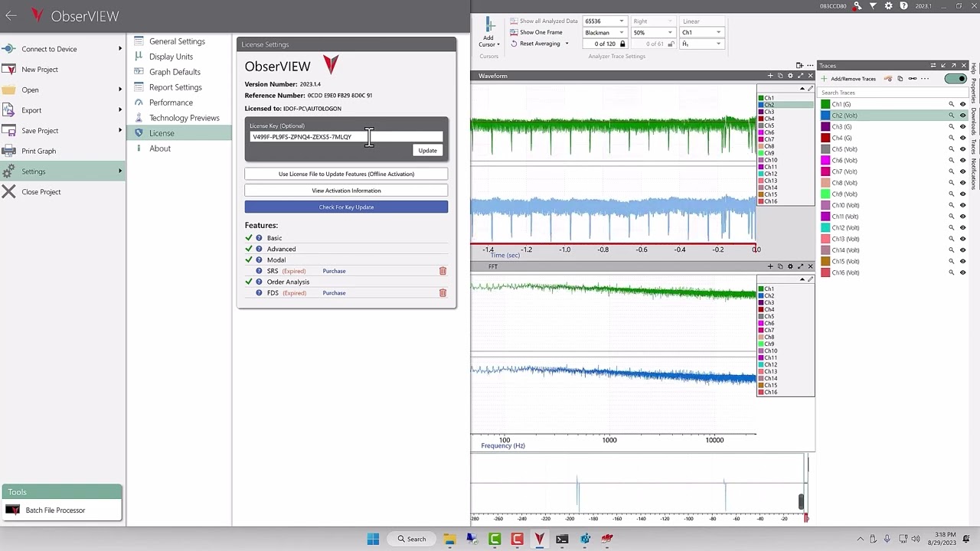Click the help icon next to Order Analysis
The height and width of the screenshot is (551, 980).
click(x=259, y=282)
